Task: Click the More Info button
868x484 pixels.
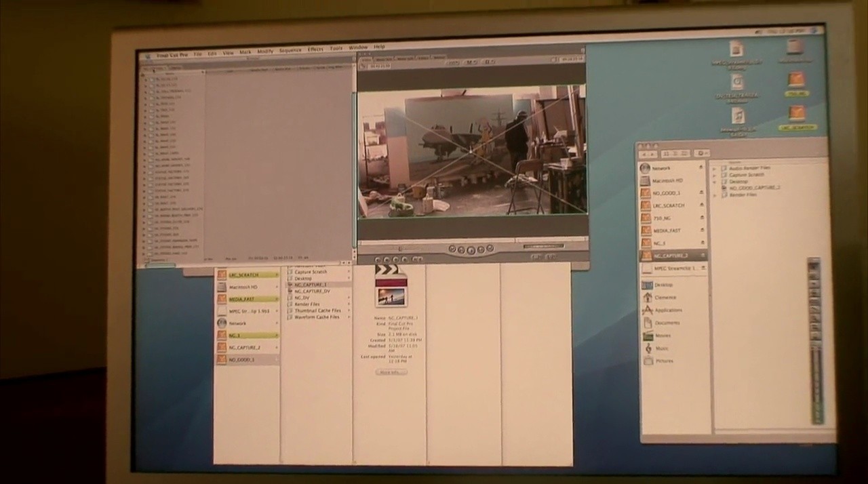Action: click(x=391, y=372)
